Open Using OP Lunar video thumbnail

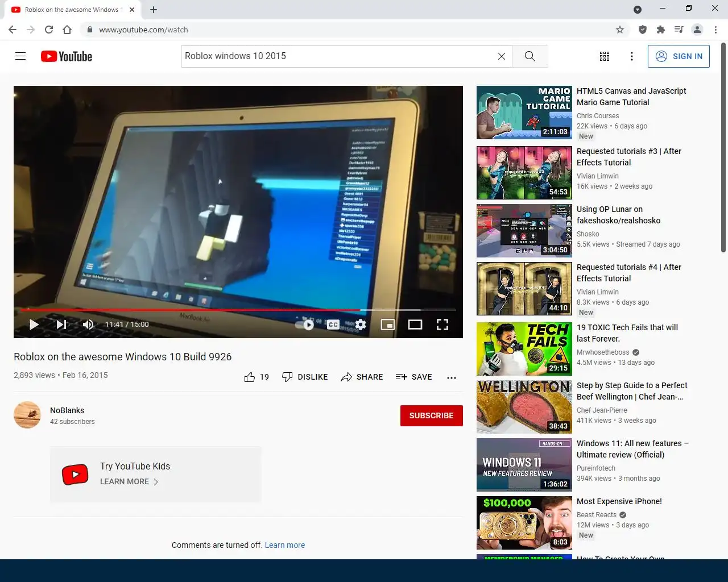coord(524,231)
